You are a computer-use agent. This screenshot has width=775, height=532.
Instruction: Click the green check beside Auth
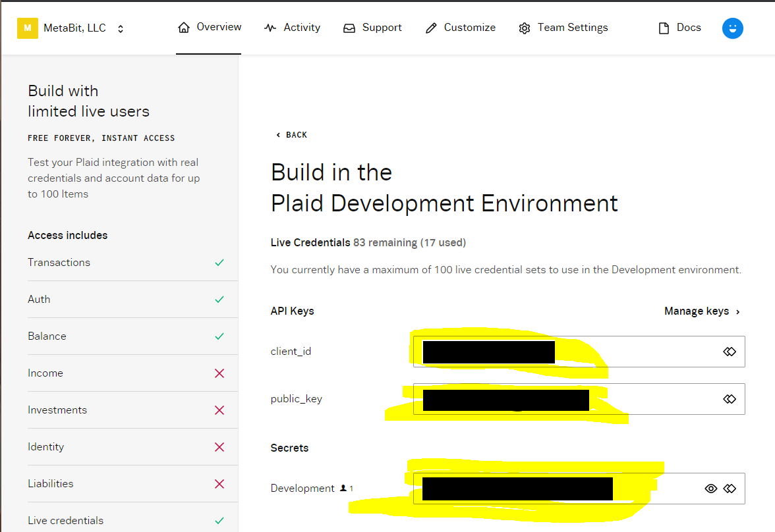click(x=219, y=300)
